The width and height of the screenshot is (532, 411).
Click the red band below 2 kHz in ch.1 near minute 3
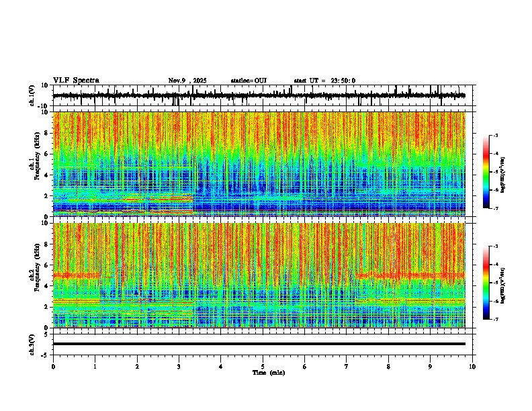[x=171, y=198]
